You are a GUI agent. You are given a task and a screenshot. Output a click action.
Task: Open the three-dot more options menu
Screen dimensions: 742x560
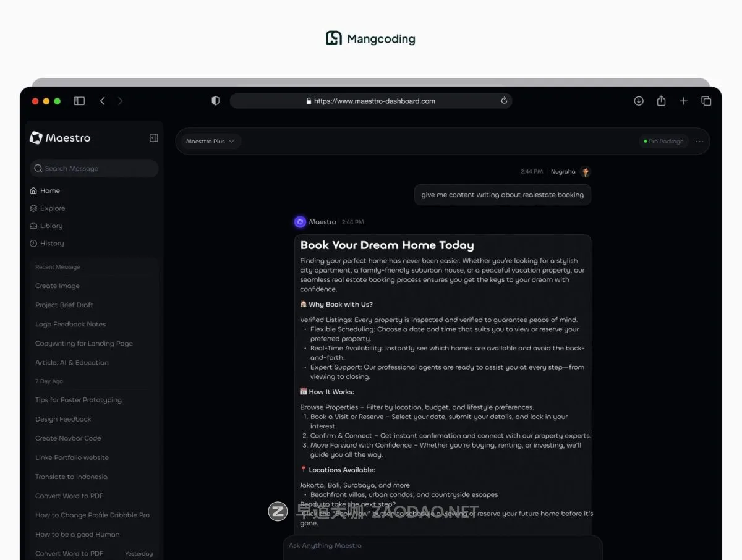(699, 142)
